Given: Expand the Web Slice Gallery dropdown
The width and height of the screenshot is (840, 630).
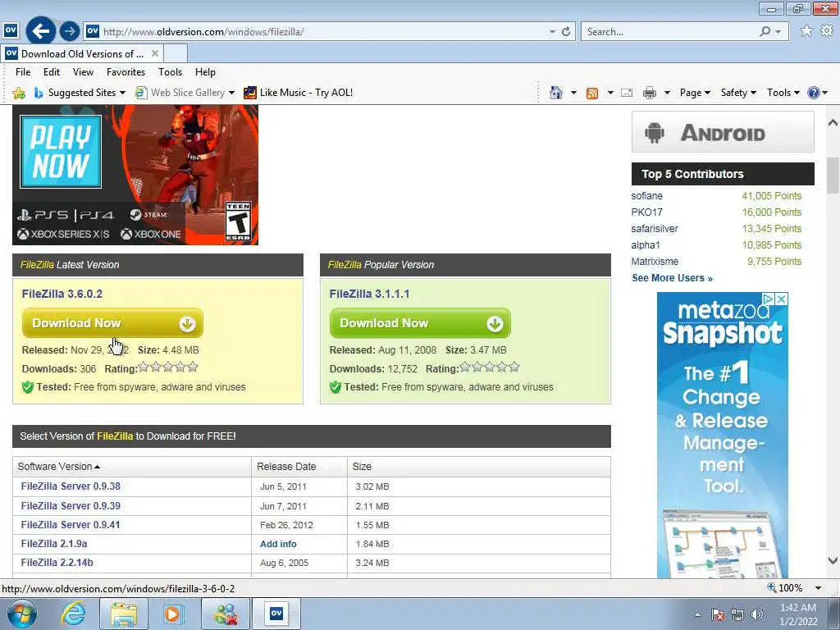Looking at the screenshot, I should (x=231, y=93).
